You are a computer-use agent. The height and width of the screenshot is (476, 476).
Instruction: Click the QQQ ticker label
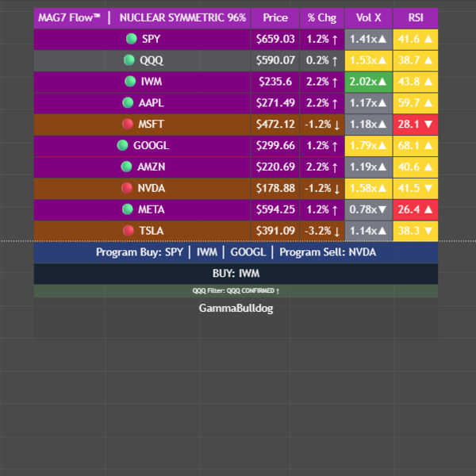pyautogui.click(x=152, y=60)
